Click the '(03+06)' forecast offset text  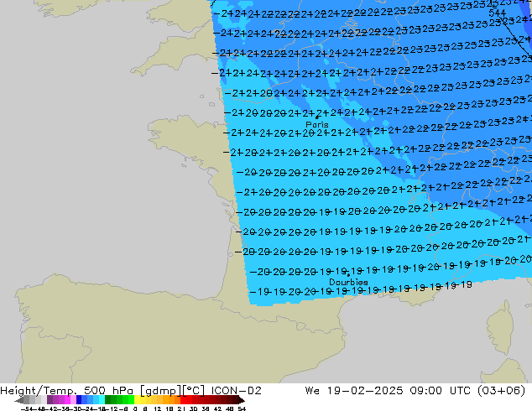(x=501, y=391)
